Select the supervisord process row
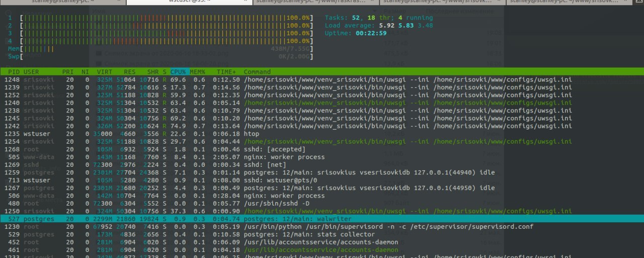This screenshot has height=258, width=644. tap(322, 227)
